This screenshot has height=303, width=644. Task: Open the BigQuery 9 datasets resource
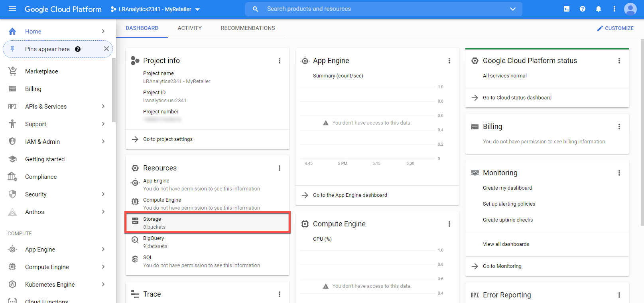click(207, 242)
